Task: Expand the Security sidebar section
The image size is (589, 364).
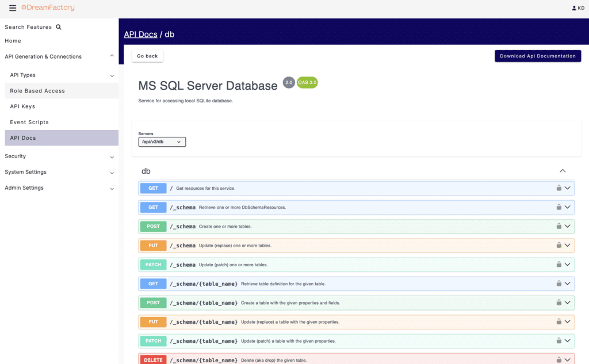Action: [x=112, y=156]
